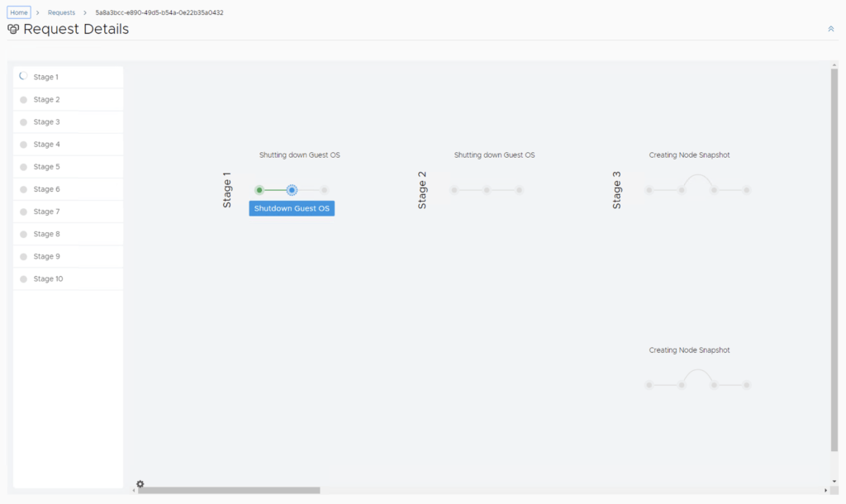
Task: Select the blue in-progress node in Stage 1
Action: (292, 190)
